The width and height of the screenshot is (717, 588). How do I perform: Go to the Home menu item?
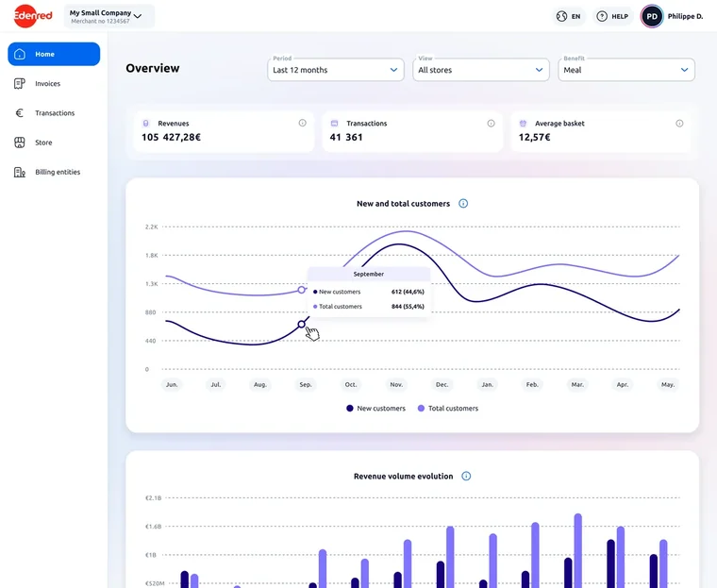pos(54,54)
